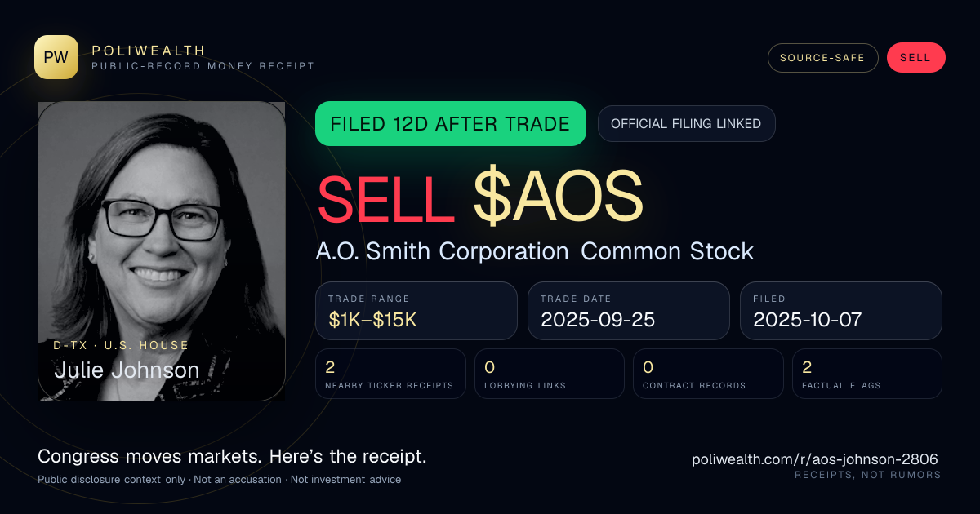The height and width of the screenshot is (514, 980).
Task: Click the Contract Records tile
Action: (x=708, y=374)
